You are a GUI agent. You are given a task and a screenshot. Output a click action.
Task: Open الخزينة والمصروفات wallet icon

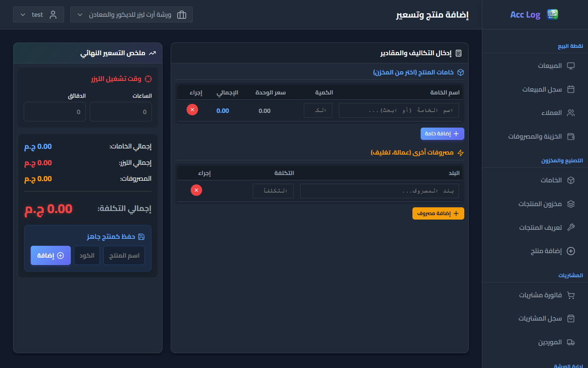[x=571, y=137]
